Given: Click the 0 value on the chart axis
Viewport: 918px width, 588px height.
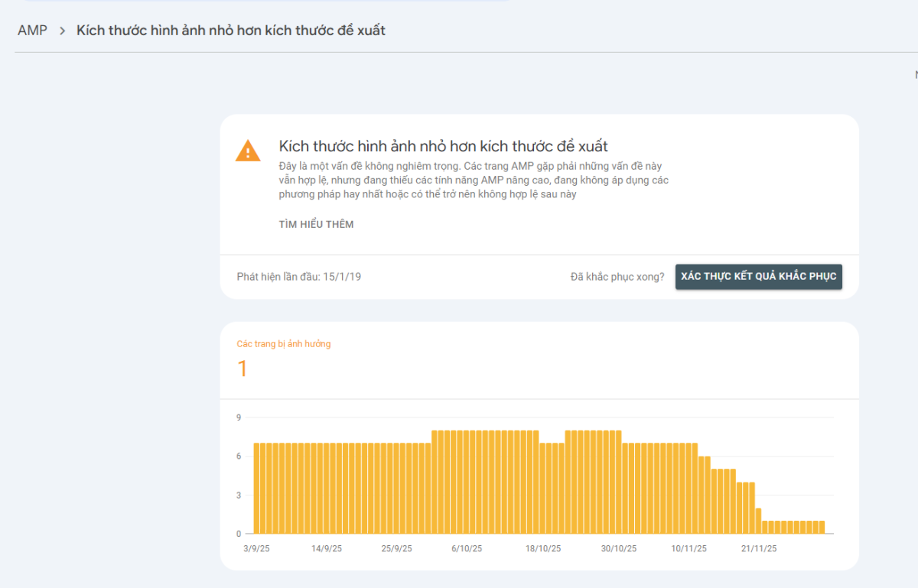Looking at the screenshot, I should [x=238, y=533].
